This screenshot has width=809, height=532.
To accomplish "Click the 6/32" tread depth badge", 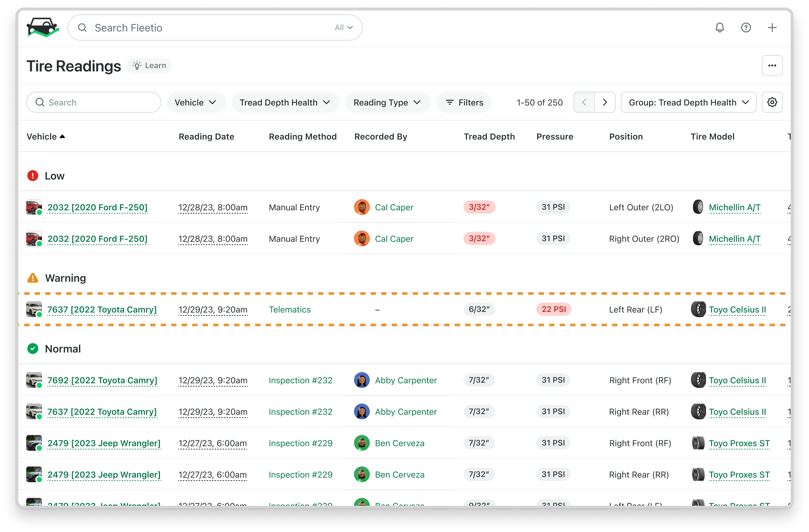I will [x=479, y=309].
